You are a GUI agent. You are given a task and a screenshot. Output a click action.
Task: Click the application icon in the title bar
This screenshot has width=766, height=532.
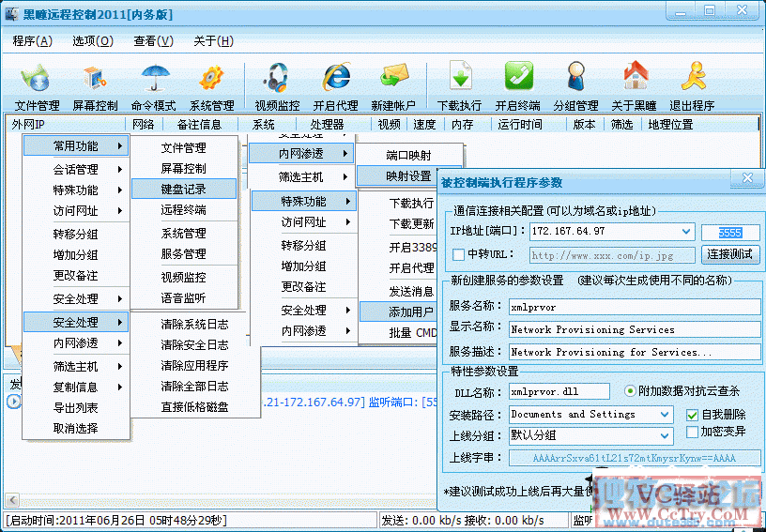coord(12,14)
